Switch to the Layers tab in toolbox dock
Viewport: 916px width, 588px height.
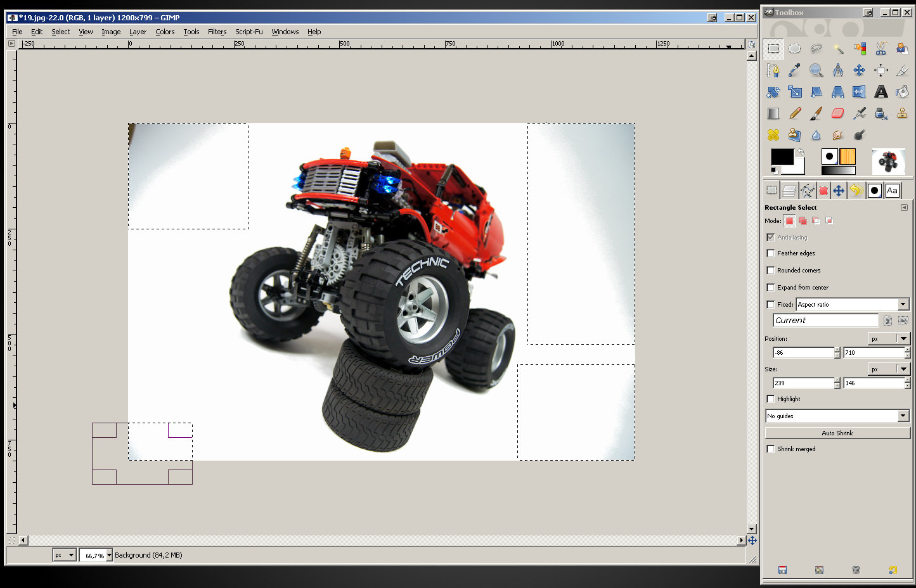(789, 190)
